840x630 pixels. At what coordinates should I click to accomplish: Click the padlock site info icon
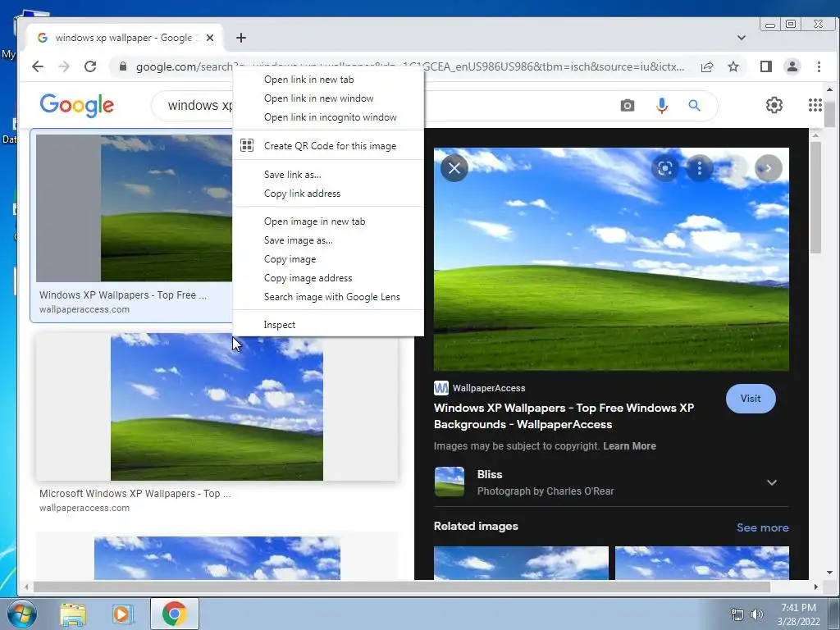(x=123, y=66)
